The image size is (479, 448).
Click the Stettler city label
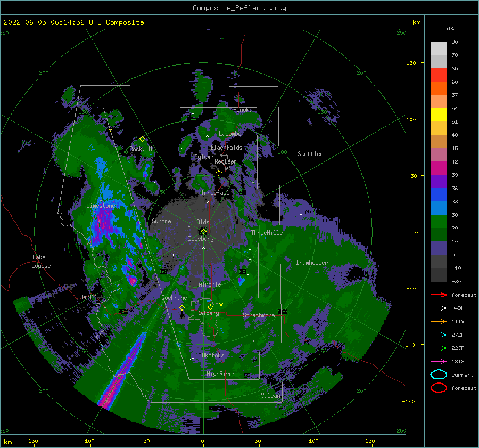tap(310, 154)
